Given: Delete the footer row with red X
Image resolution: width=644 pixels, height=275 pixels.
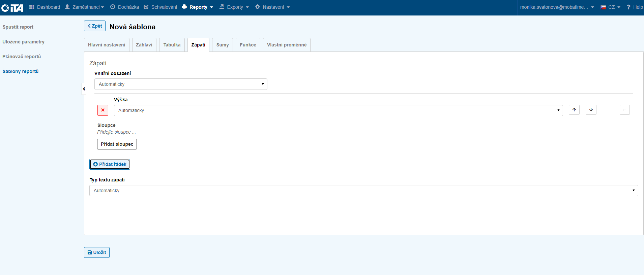Looking at the screenshot, I should 103,110.
